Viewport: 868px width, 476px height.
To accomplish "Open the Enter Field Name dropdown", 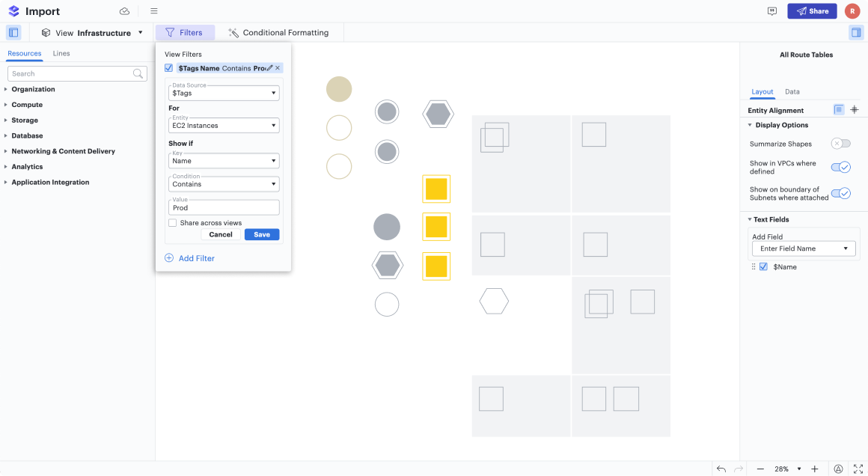I will (804, 248).
